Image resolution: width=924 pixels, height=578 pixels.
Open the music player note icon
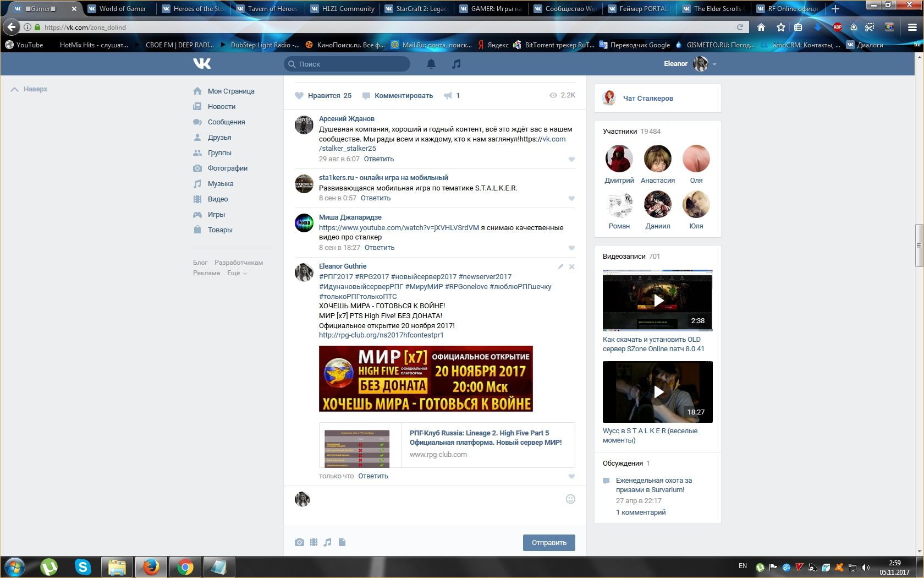pyautogui.click(x=456, y=64)
